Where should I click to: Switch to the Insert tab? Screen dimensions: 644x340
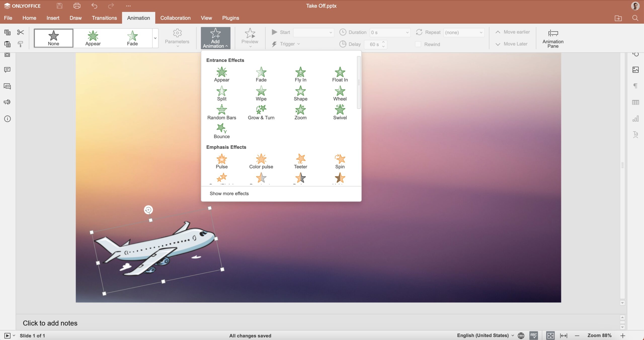tap(53, 18)
